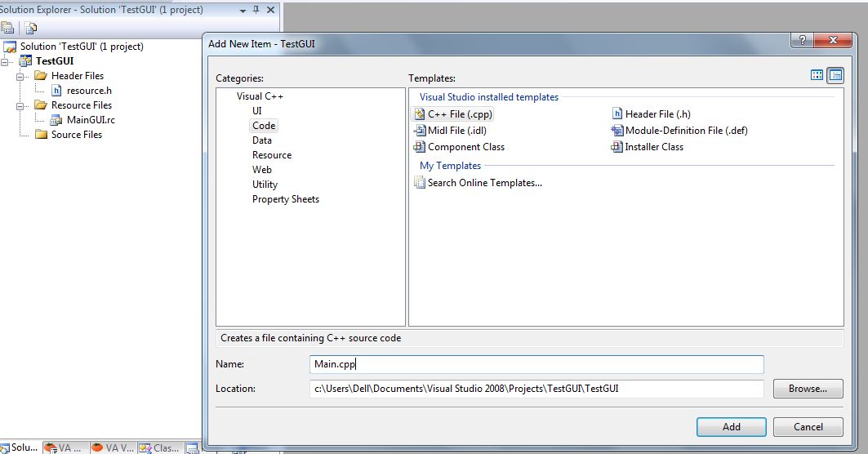Image resolution: width=868 pixels, height=454 pixels.
Task: Click the Add button
Action: [732, 427]
